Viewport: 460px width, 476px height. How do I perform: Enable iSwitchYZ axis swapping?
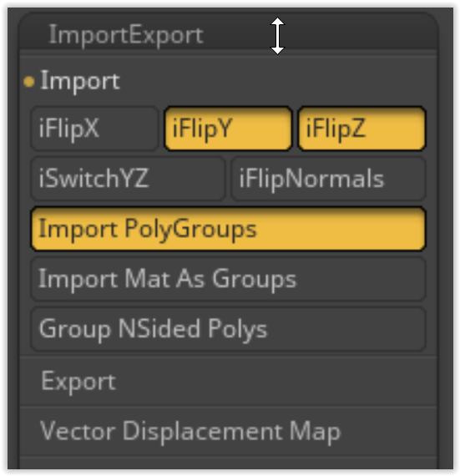point(128,179)
